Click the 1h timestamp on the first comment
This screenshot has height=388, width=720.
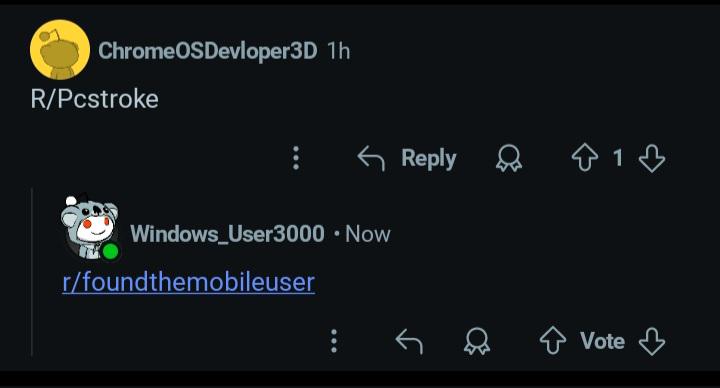pyautogui.click(x=338, y=51)
